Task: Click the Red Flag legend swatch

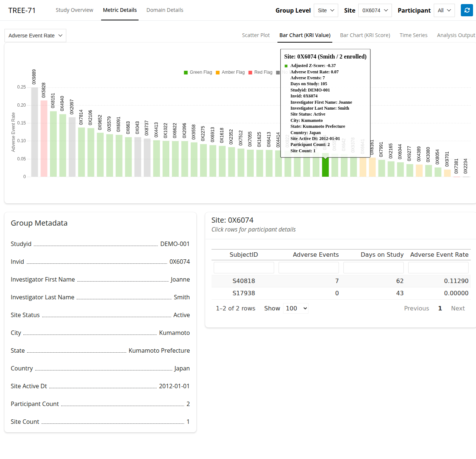Action: (x=250, y=73)
